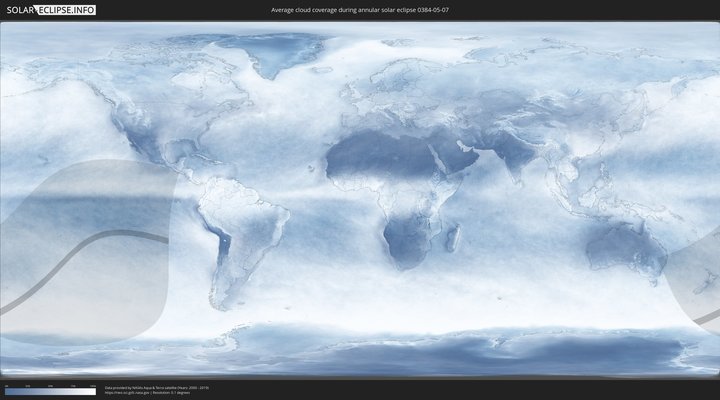Screen dimensions: 720x400
Task: Click Madagascar island on the map
Action: click(x=453, y=238)
